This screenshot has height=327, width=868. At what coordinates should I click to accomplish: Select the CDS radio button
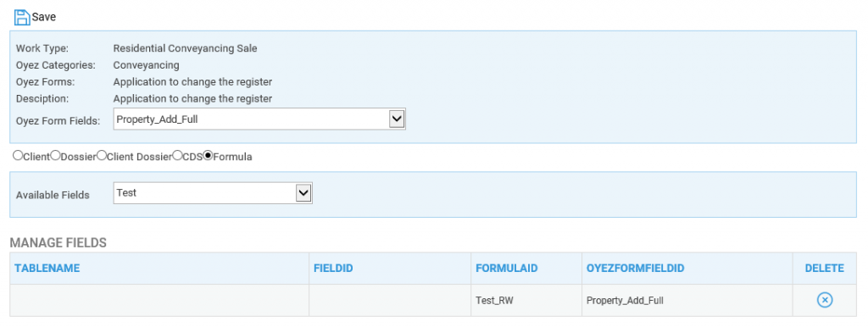pos(177,156)
